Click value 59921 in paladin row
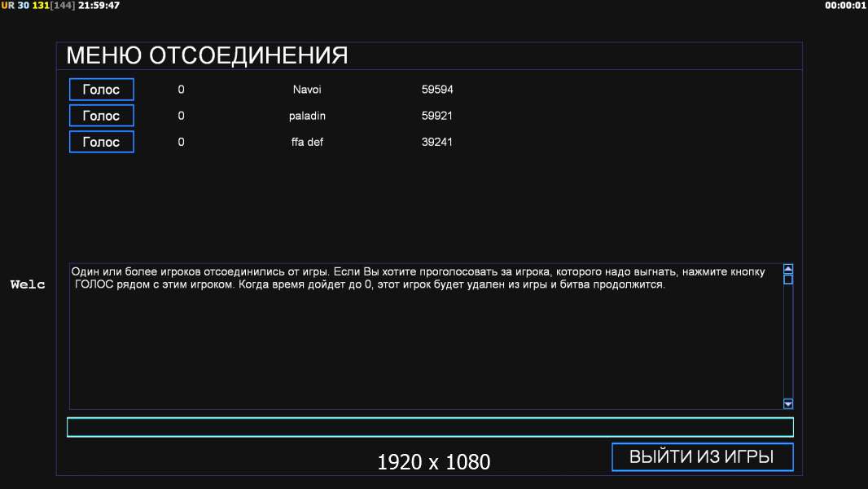 437,116
